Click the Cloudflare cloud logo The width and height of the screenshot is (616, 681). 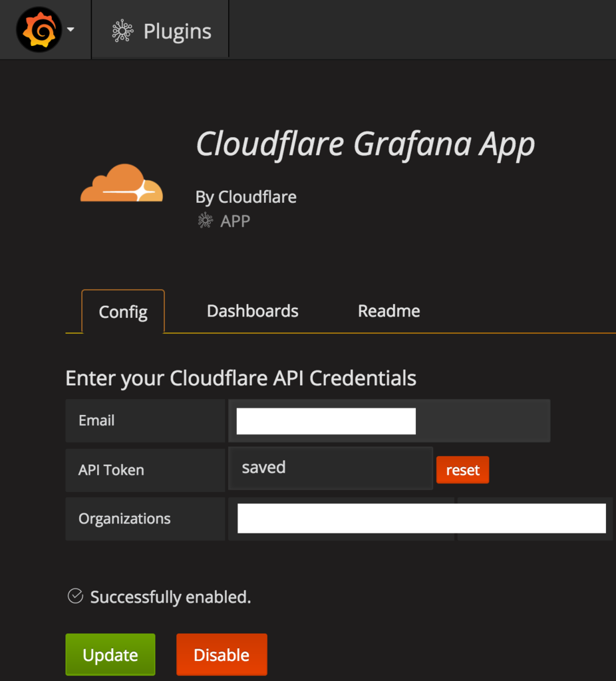pyautogui.click(x=122, y=183)
